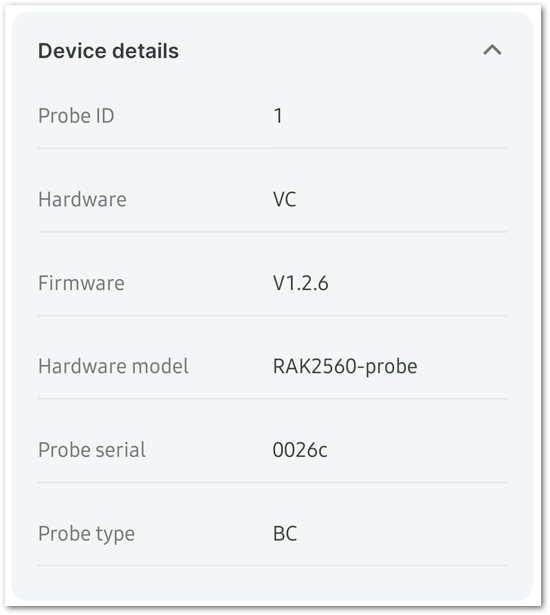Select the Probe serial label
This screenshot has height=615, width=550.
tap(92, 450)
